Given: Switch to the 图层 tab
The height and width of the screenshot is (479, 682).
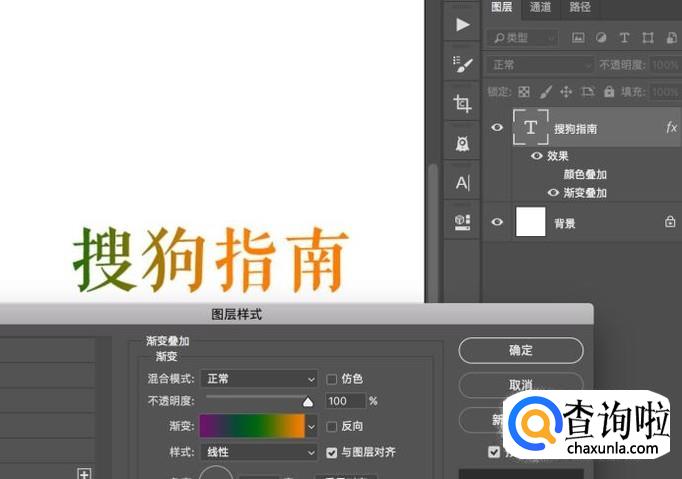Looking at the screenshot, I should (501, 7).
